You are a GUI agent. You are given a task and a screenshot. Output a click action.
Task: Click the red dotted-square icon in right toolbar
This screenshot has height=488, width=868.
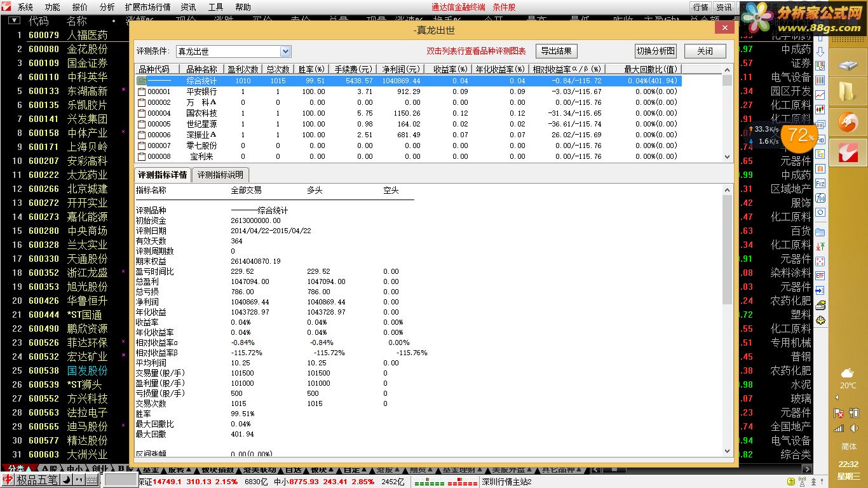tap(820, 261)
